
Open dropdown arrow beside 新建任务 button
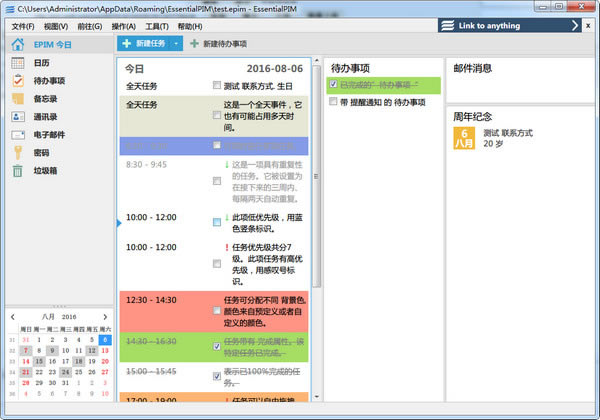pos(176,44)
